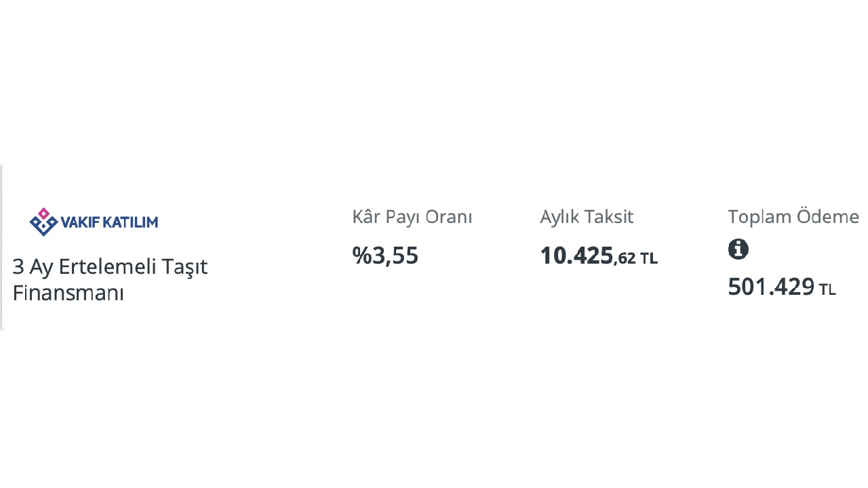Click the word Oranı in column header

coord(450,217)
